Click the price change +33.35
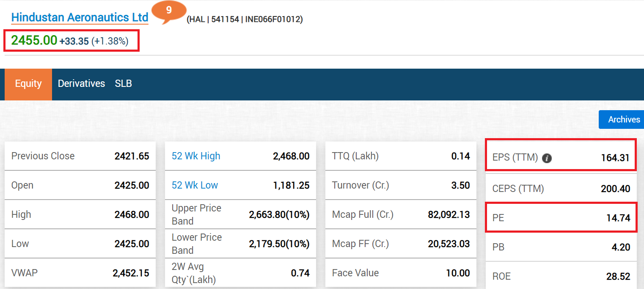 (x=74, y=41)
